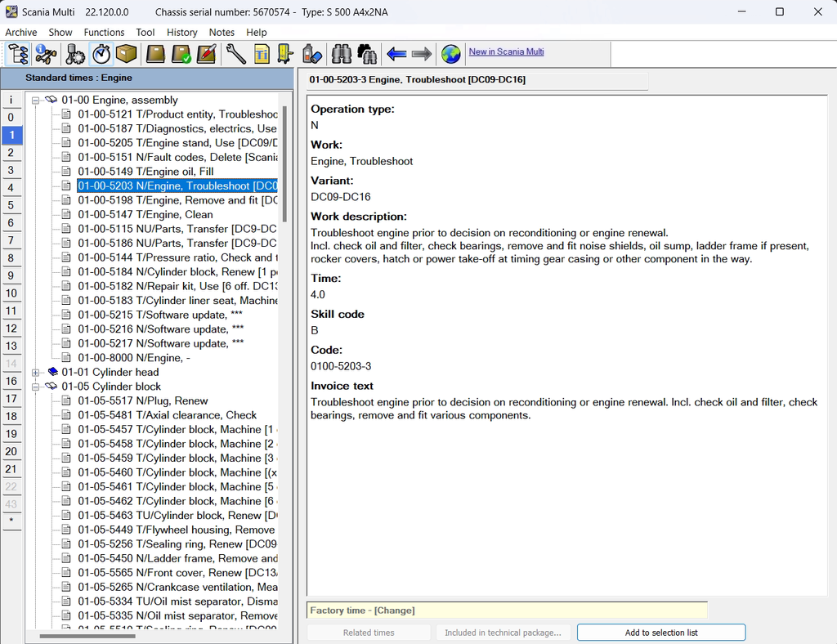Collapse the 01-05 Cylinder block node

[x=35, y=387]
